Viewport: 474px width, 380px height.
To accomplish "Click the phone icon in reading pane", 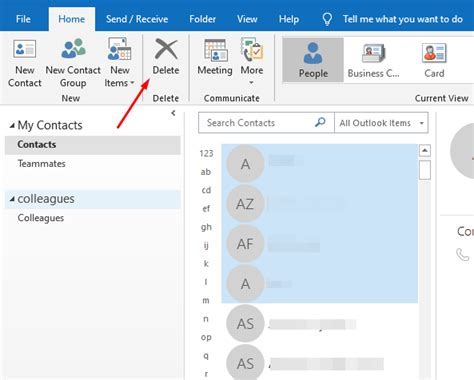I will (463, 255).
